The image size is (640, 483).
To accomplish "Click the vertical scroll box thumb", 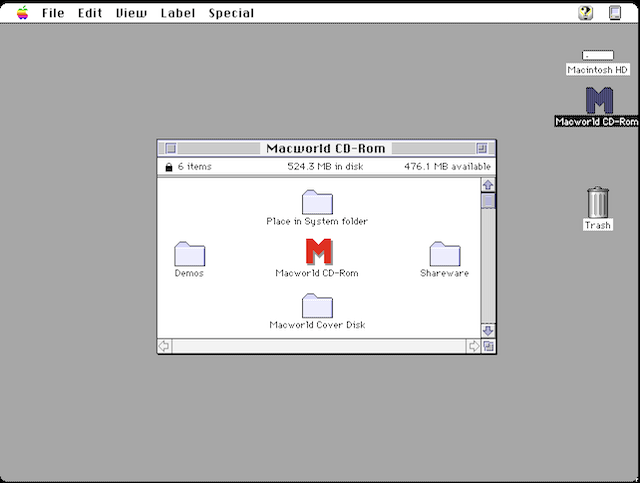I will (x=488, y=200).
